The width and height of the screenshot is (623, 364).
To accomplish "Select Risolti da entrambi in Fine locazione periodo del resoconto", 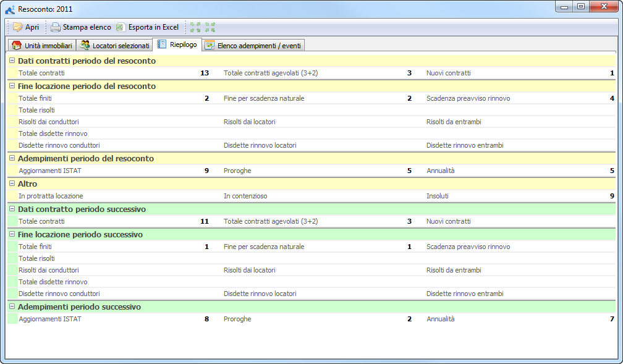I will [454, 122].
